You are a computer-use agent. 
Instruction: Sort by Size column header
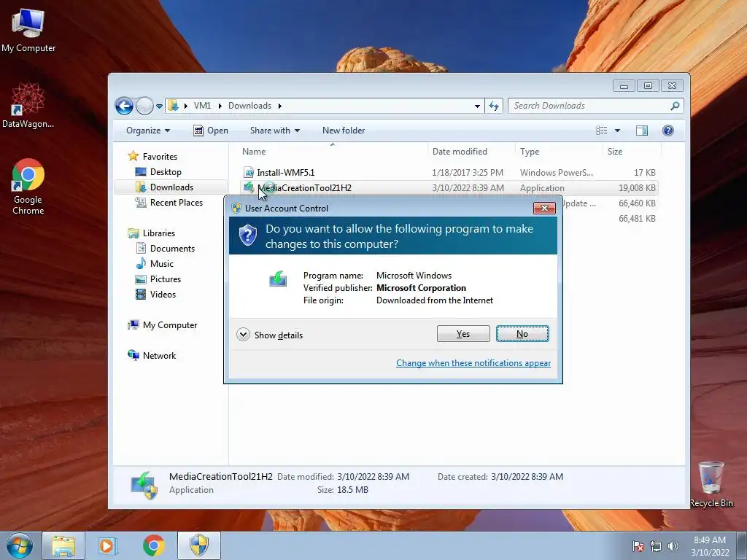click(615, 152)
